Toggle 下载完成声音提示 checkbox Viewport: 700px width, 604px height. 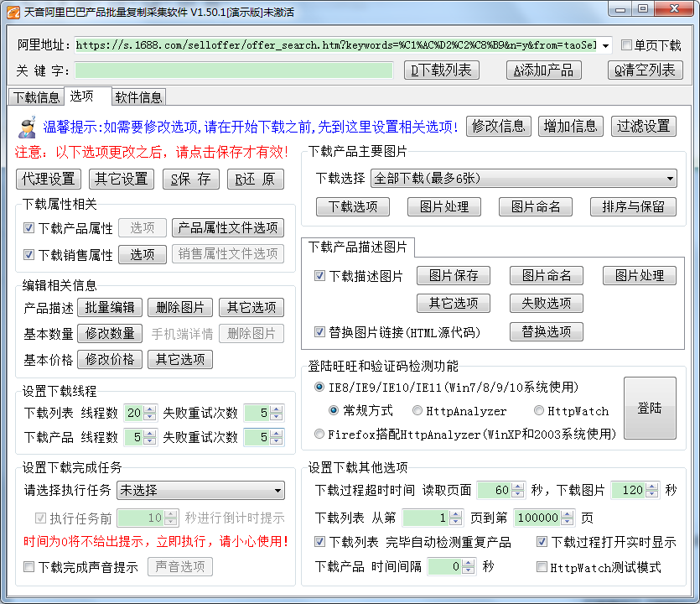29,567
